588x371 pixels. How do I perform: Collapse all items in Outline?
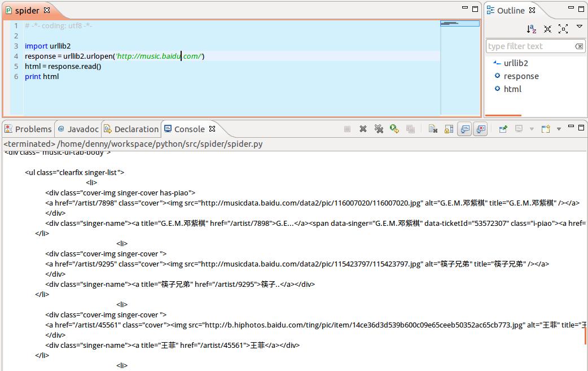pyautogui.click(x=547, y=29)
